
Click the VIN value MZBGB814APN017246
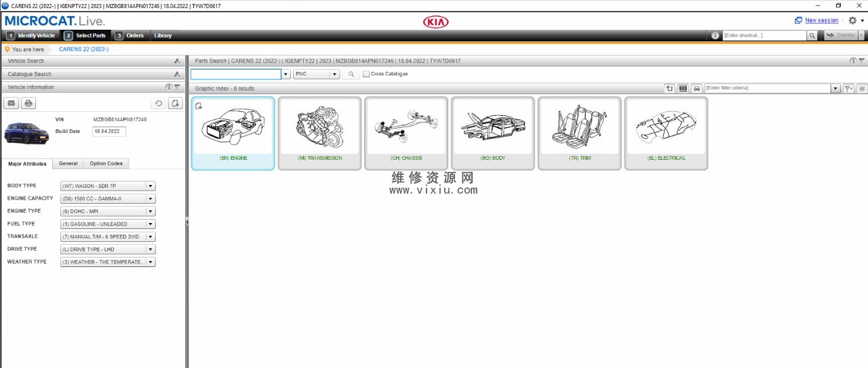[120, 119]
